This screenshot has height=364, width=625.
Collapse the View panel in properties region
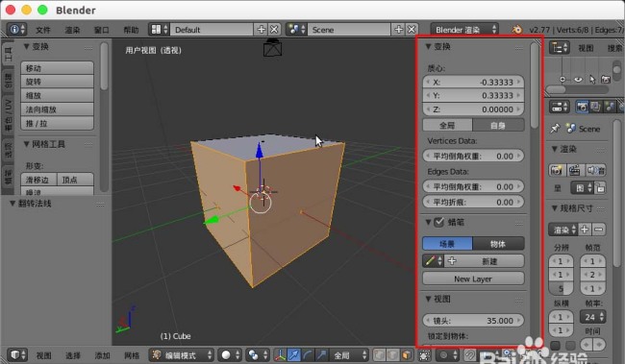(429, 299)
